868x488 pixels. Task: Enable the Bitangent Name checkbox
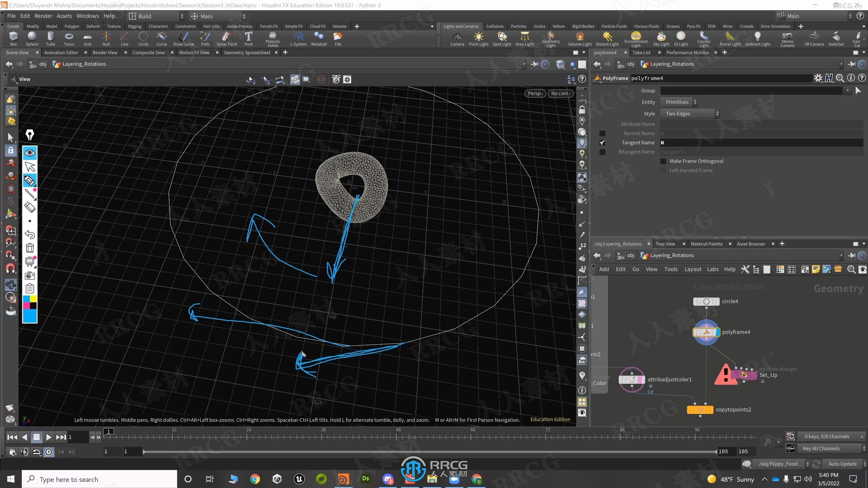602,152
